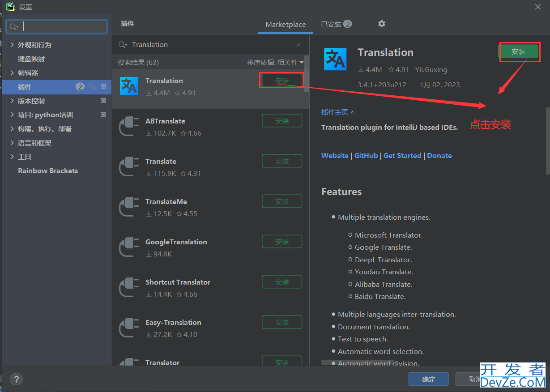Click the 搜索结果 (63) label

click(138, 62)
